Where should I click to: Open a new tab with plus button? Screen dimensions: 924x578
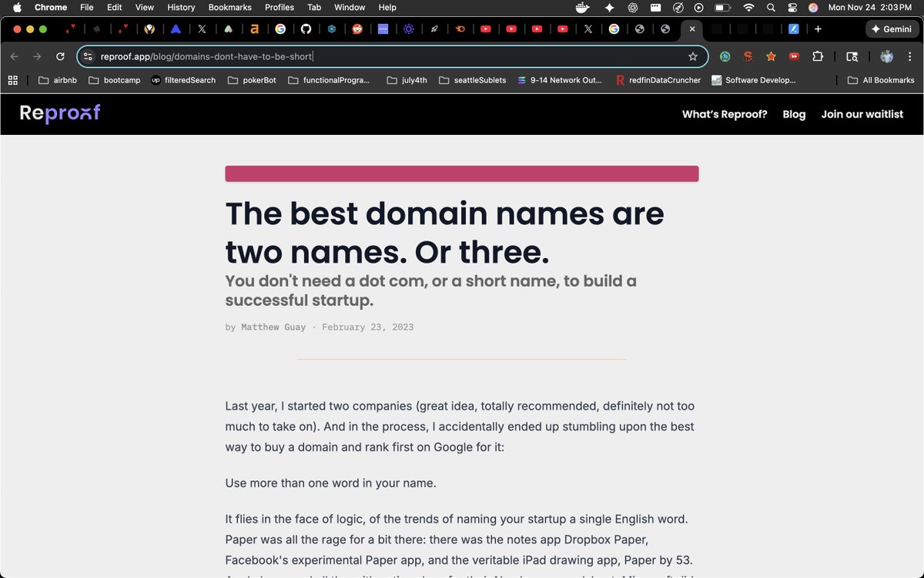(818, 29)
